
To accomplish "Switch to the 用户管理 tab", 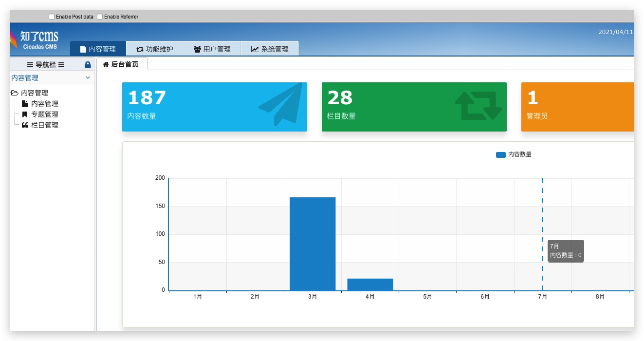I will [212, 49].
